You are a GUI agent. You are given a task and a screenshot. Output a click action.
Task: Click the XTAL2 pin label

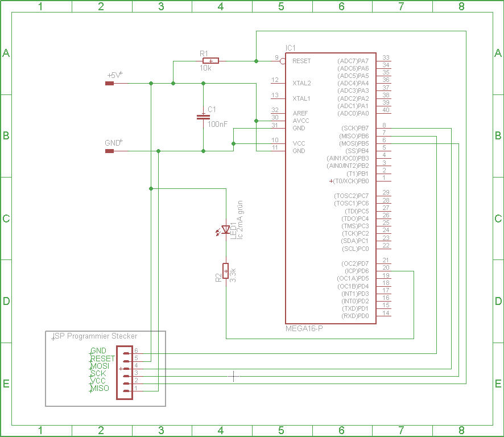301,83
